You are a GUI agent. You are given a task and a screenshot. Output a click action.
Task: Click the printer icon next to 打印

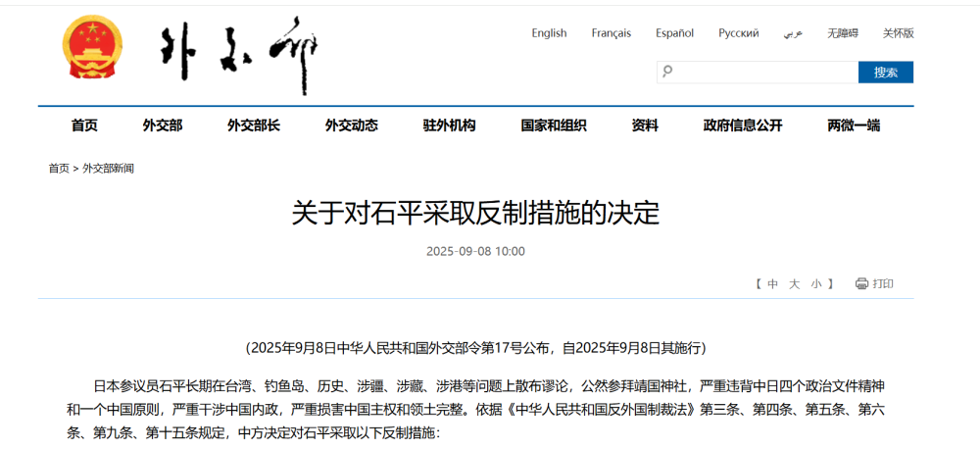pos(861,284)
